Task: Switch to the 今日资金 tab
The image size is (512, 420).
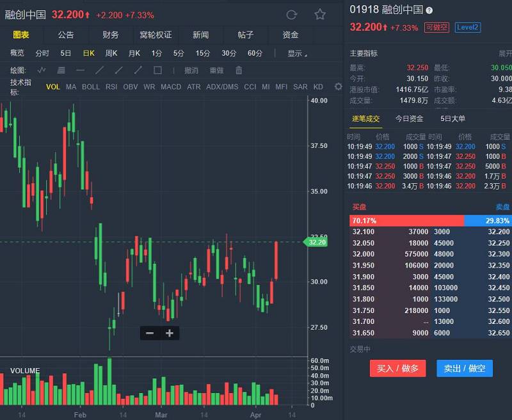Action: tap(410, 118)
